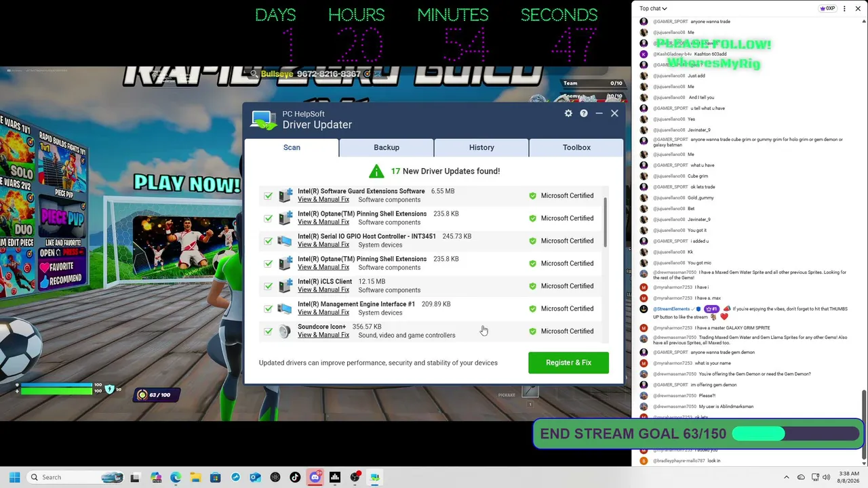Open the volume tray icon
This screenshot has width=868, height=488.
(826, 477)
